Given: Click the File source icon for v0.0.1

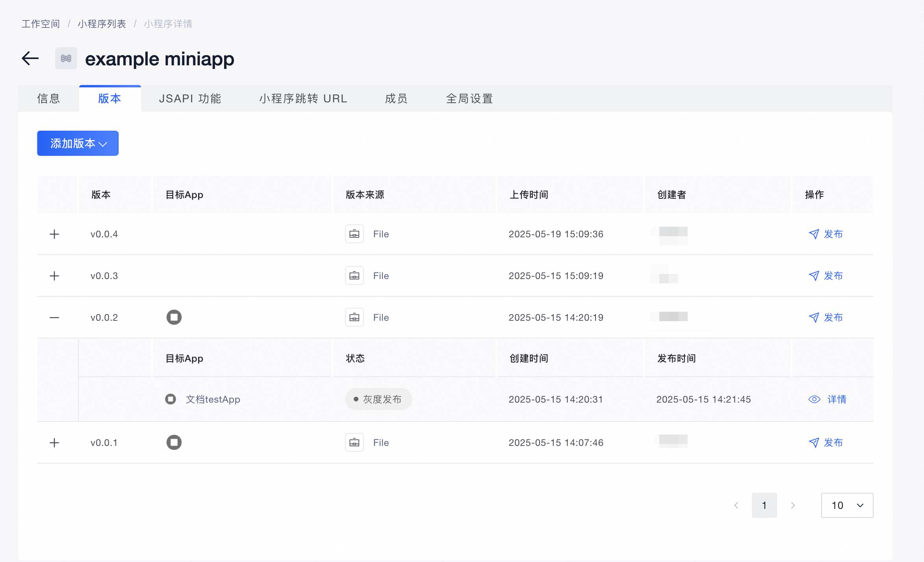Looking at the screenshot, I should [x=354, y=442].
